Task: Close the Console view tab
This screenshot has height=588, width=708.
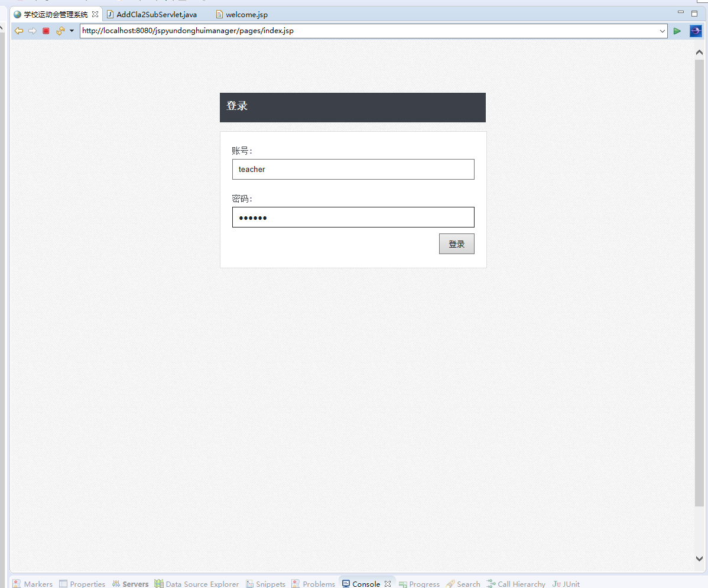Action: (388, 584)
